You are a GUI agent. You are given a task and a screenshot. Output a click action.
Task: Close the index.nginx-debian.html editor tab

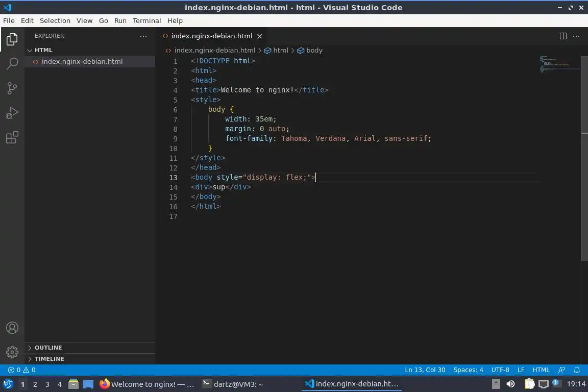click(x=259, y=36)
